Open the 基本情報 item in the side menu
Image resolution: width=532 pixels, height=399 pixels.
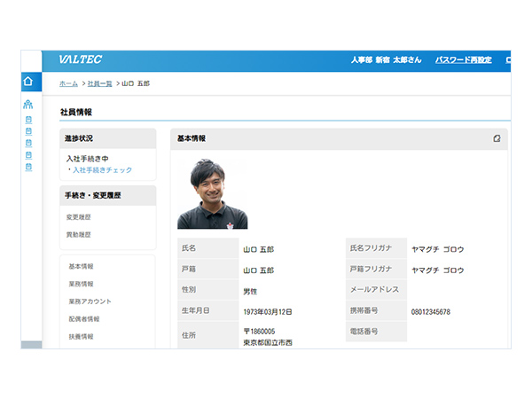click(x=81, y=266)
